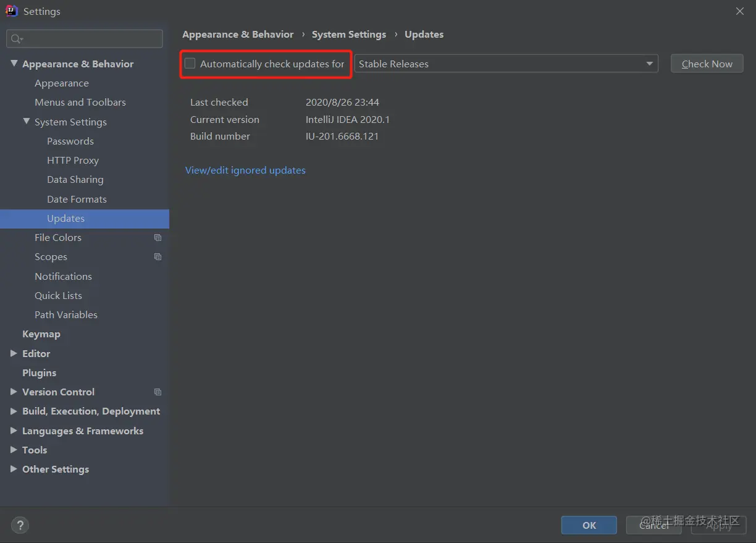This screenshot has width=756, height=543.
Task: Click the Cancel button
Action: 653,525
